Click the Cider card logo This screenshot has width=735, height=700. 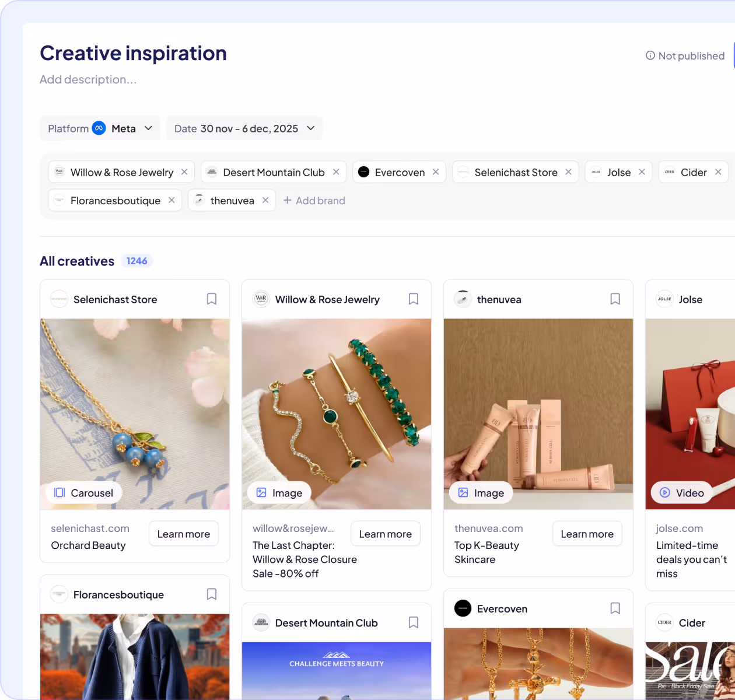665,622
